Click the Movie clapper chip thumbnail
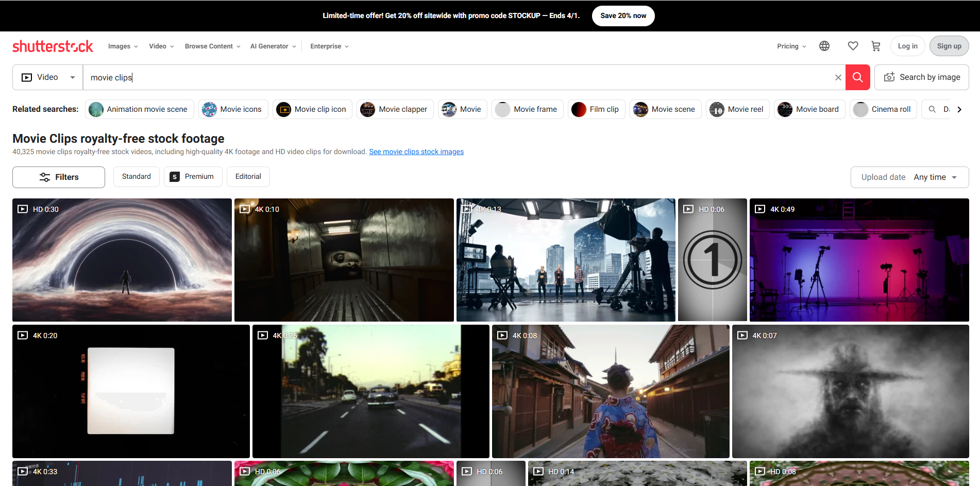This screenshot has width=980, height=486. [368, 109]
